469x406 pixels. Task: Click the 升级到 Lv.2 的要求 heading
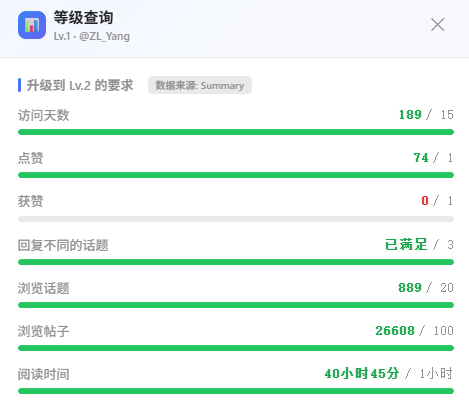tap(80, 85)
